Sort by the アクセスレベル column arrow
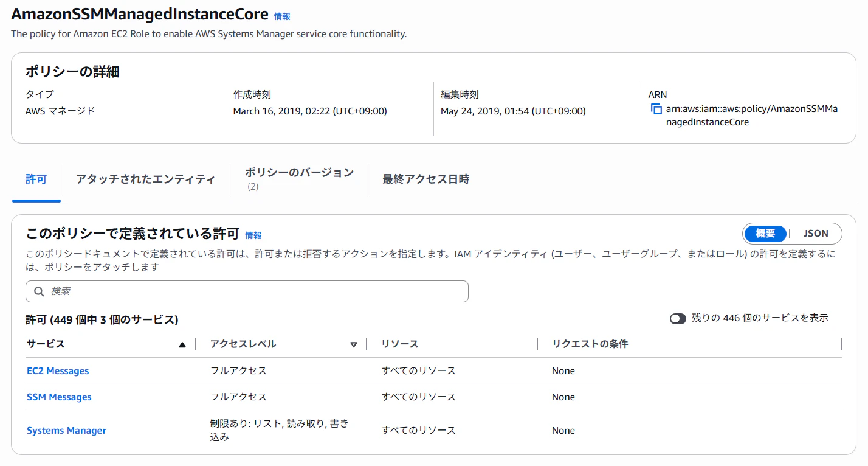Screen dimensions: 868x466 (x=354, y=345)
